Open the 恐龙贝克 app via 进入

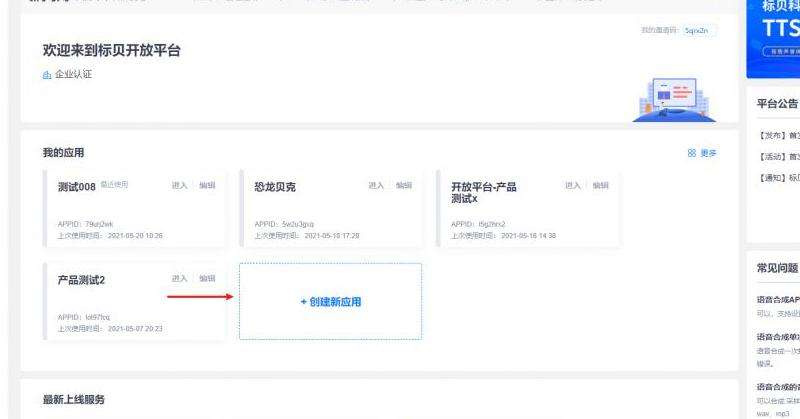(x=376, y=185)
